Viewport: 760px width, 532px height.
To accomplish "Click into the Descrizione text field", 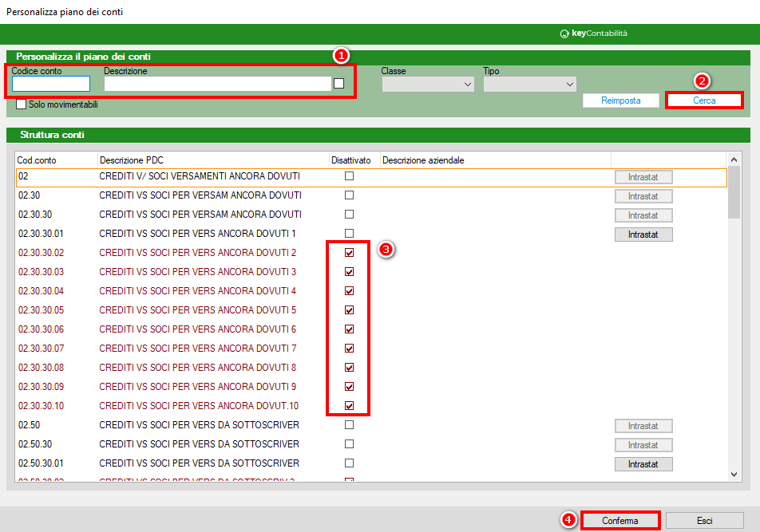I will tap(217, 84).
